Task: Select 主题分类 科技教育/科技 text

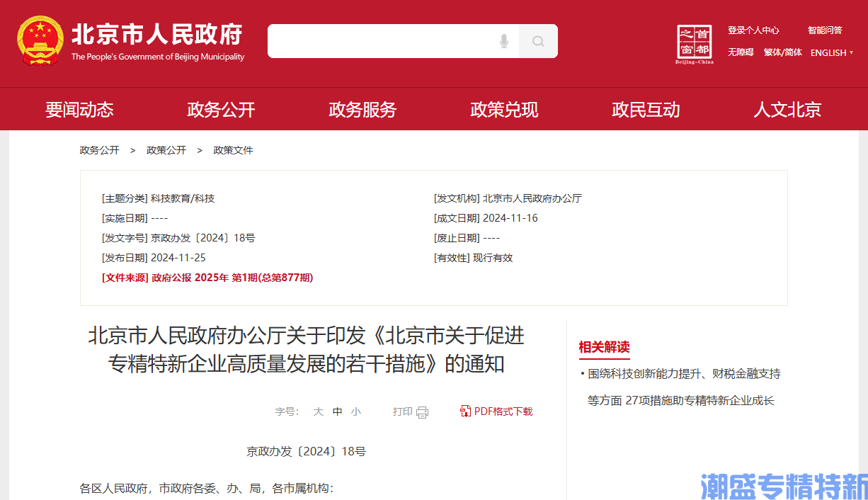Action: pyautogui.click(x=158, y=198)
